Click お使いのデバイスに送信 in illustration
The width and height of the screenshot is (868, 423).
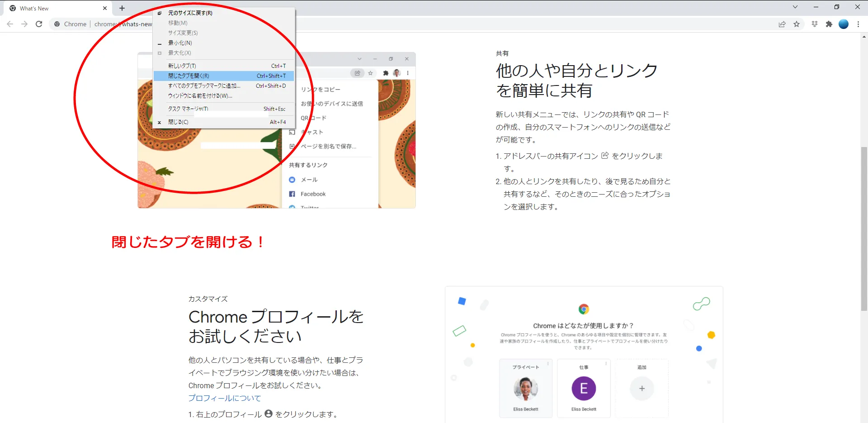(x=332, y=104)
